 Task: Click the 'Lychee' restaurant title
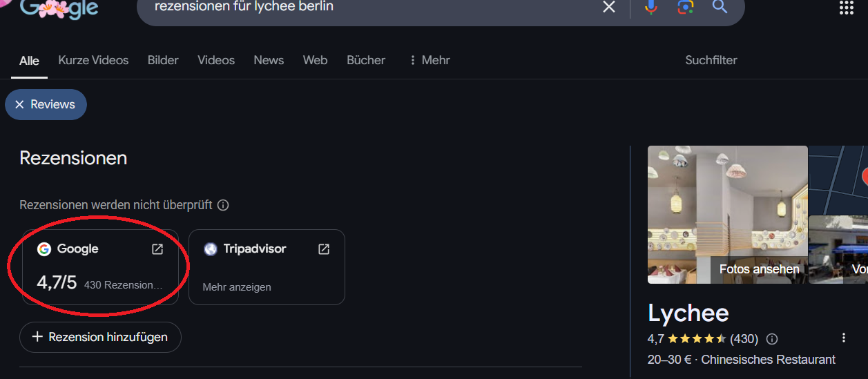coord(688,313)
